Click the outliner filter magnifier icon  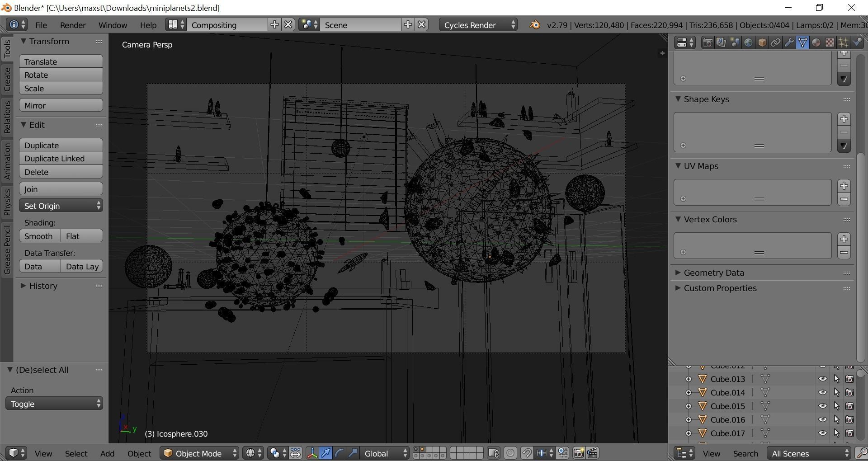(861, 453)
